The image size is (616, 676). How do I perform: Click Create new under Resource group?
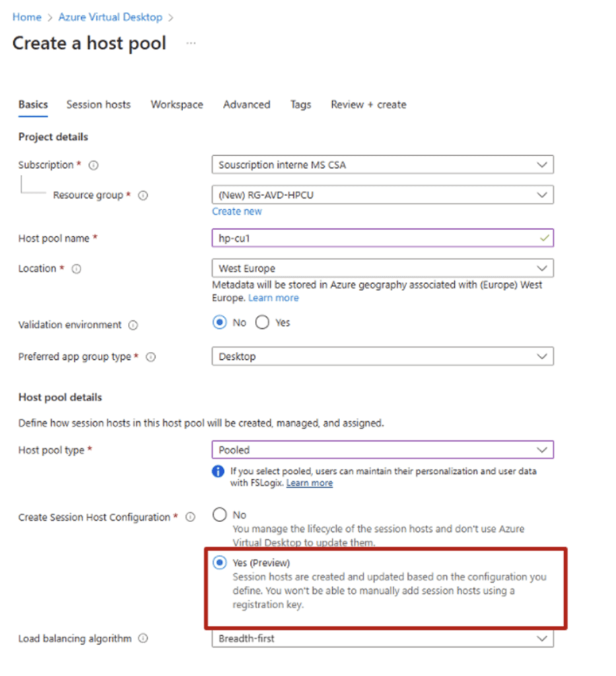coord(236,211)
